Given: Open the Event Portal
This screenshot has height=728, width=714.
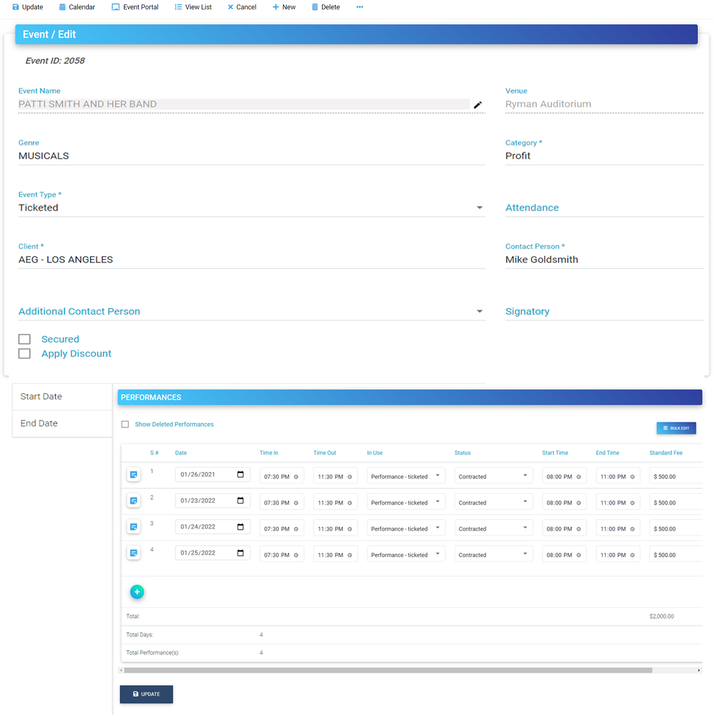Looking at the screenshot, I should click(x=135, y=7).
